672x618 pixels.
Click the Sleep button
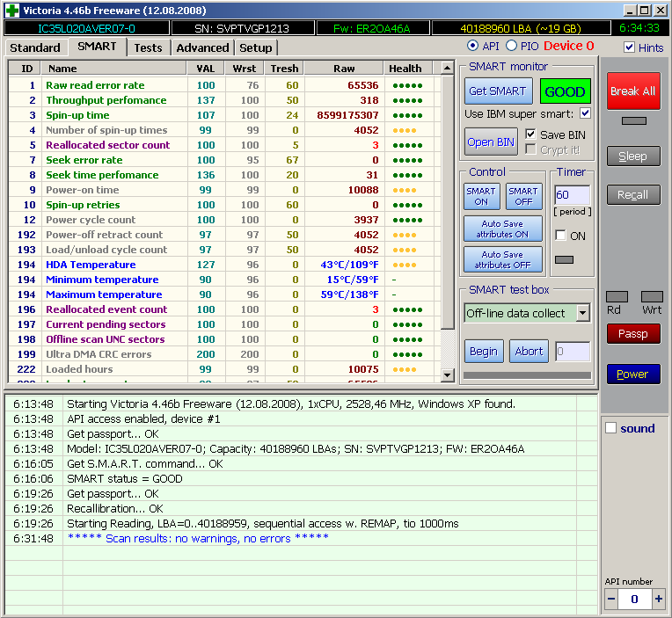[x=633, y=156]
